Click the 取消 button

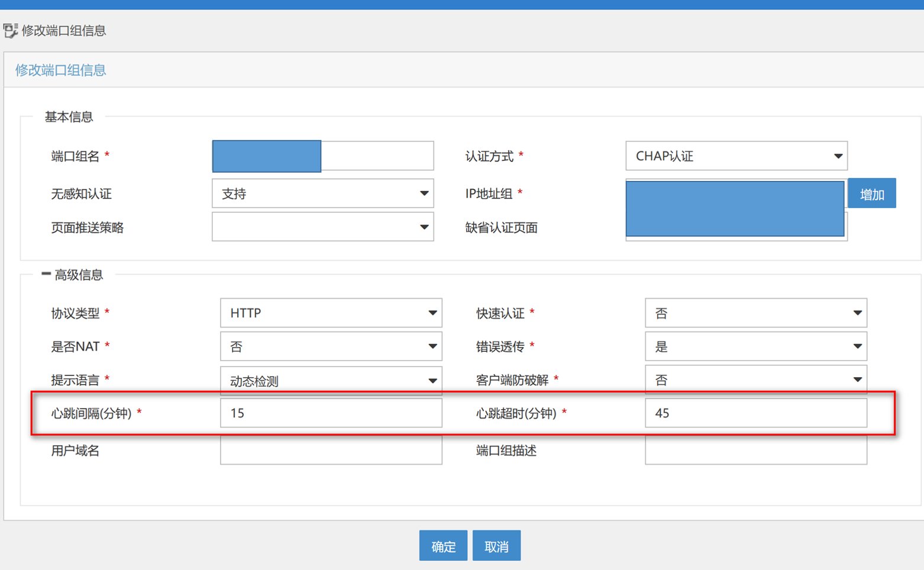click(497, 546)
